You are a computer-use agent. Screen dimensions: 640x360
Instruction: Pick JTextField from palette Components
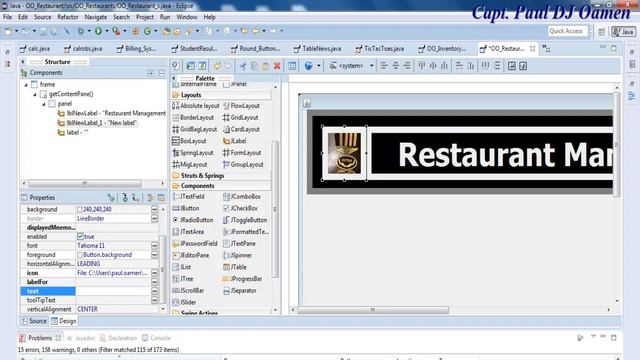click(x=189, y=196)
